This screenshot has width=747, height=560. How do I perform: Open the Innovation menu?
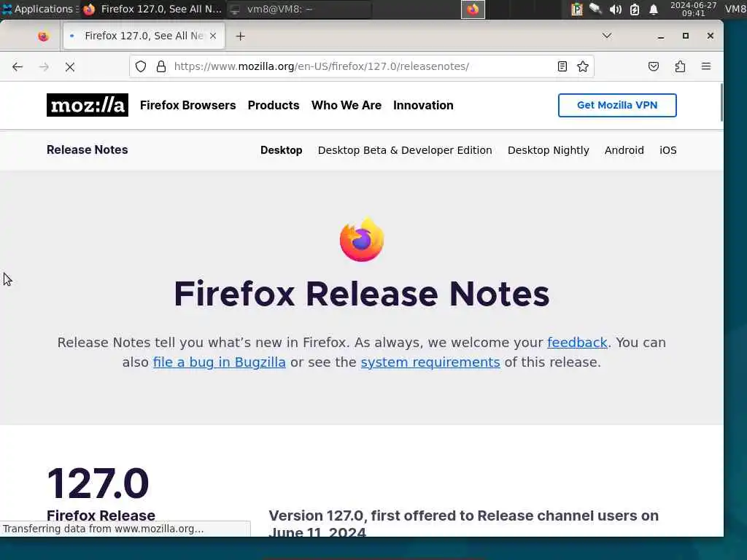[x=423, y=105]
